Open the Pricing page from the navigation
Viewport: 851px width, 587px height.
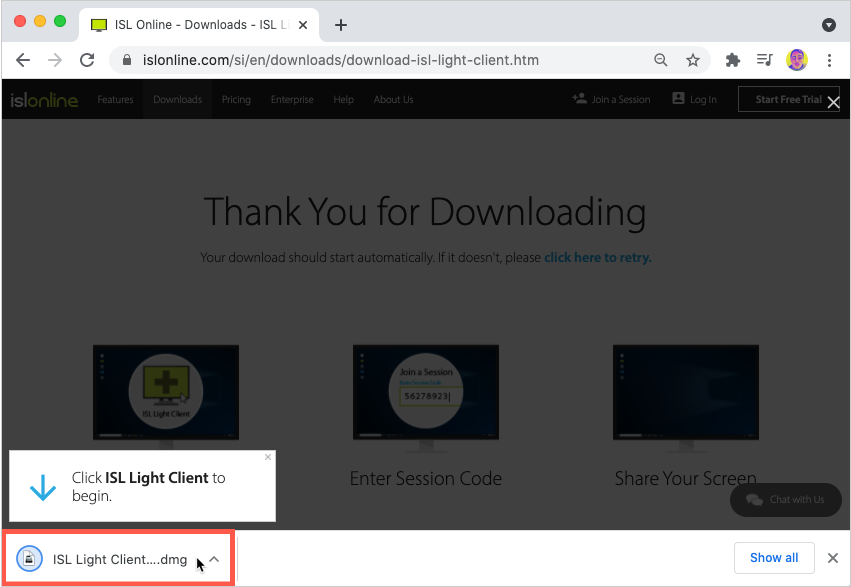[x=235, y=99]
